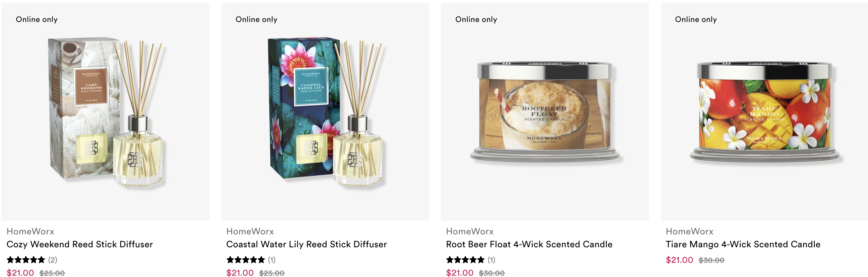
Task: Click the star rating of Coastal Water Lily diffuser
Action: [x=246, y=260]
